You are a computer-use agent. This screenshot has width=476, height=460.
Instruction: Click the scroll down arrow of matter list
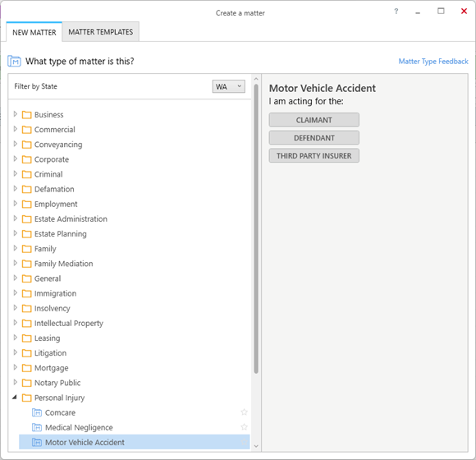(256, 446)
